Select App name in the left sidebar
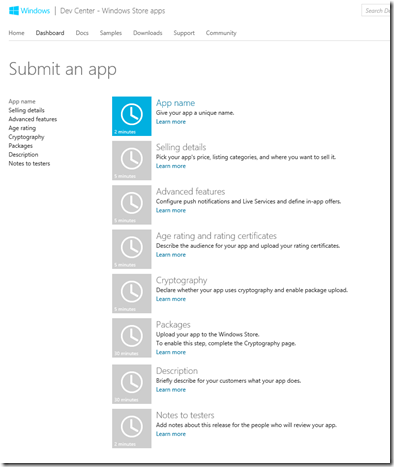The height and width of the screenshot is (467, 394). pos(22,101)
